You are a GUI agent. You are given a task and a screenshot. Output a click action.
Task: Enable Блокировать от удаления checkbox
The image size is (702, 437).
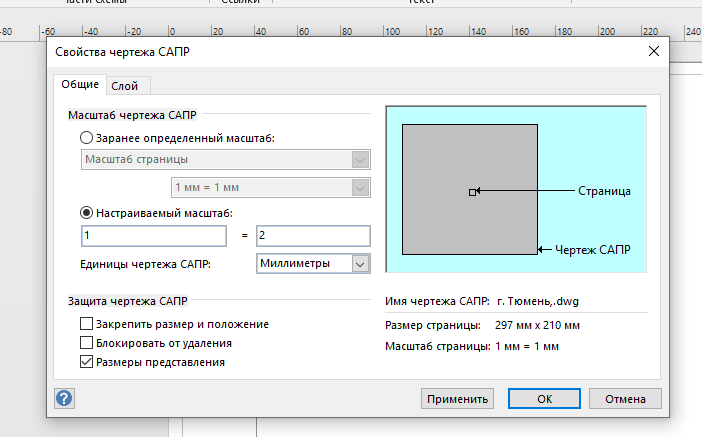point(86,343)
